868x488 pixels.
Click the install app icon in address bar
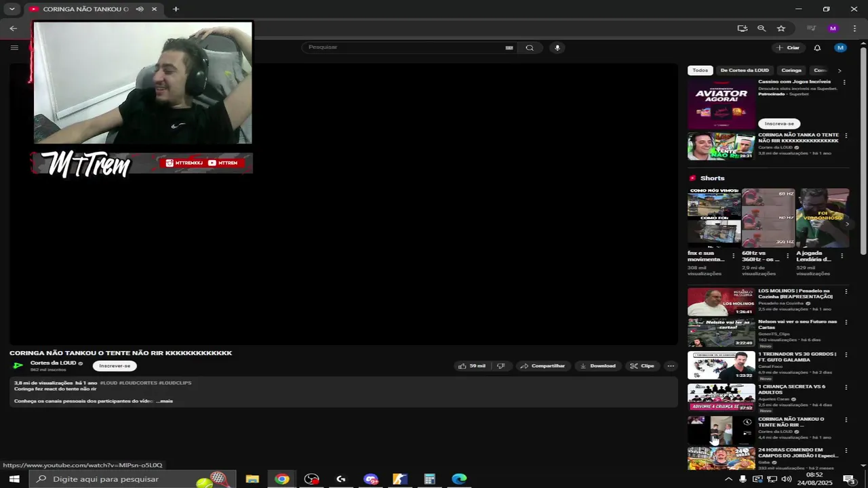(x=743, y=28)
